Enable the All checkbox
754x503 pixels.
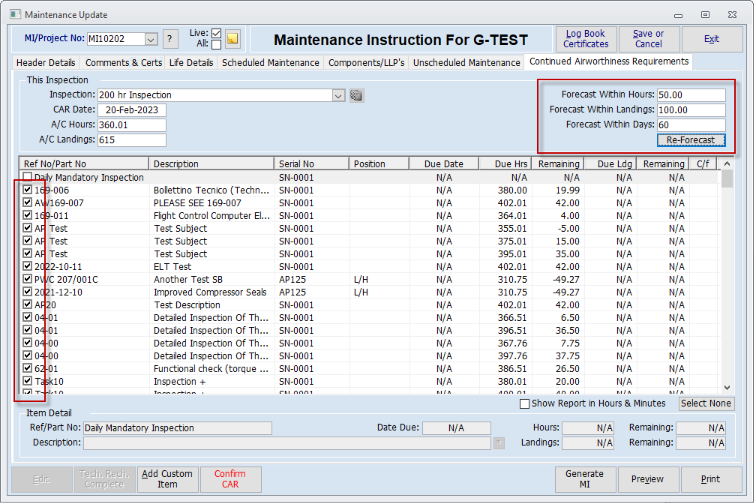pos(216,45)
